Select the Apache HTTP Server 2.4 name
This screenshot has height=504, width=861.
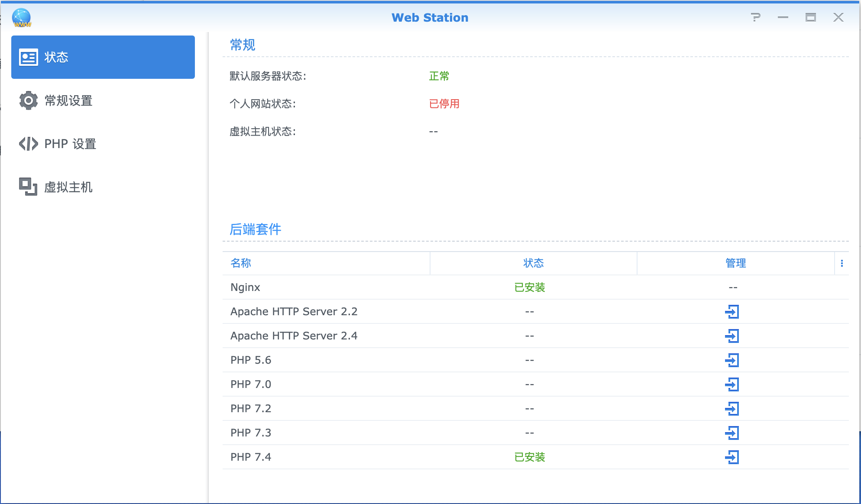point(294,336)
